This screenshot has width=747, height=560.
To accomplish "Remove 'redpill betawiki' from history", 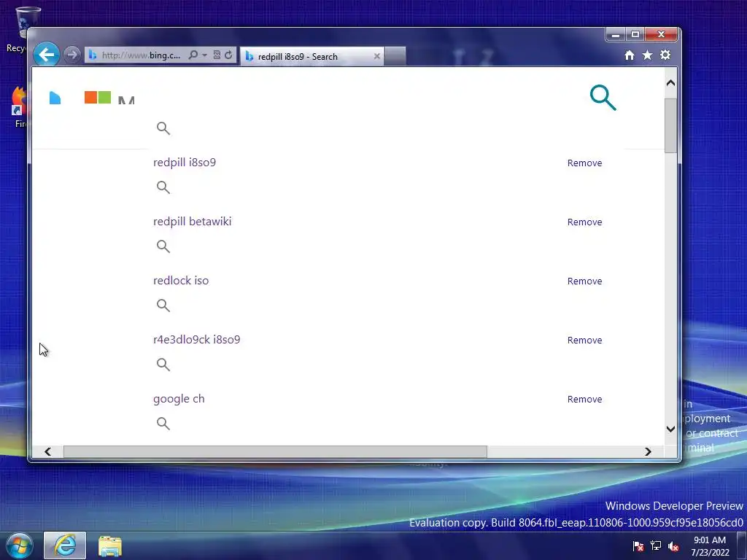I will point(584,222).
